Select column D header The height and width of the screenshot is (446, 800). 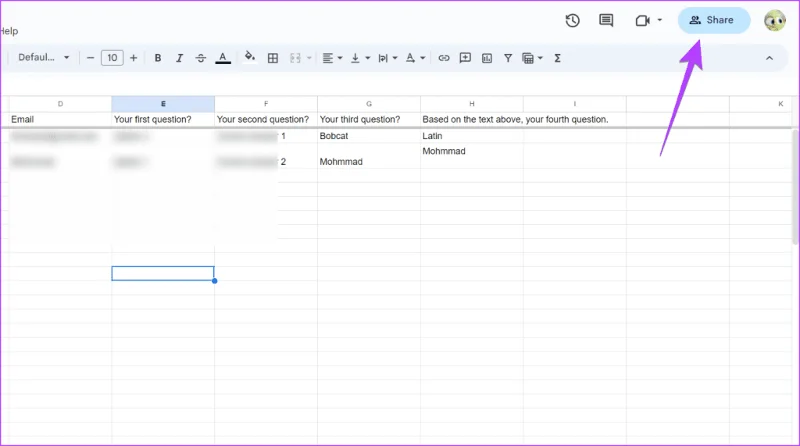(x=60, y=104)
